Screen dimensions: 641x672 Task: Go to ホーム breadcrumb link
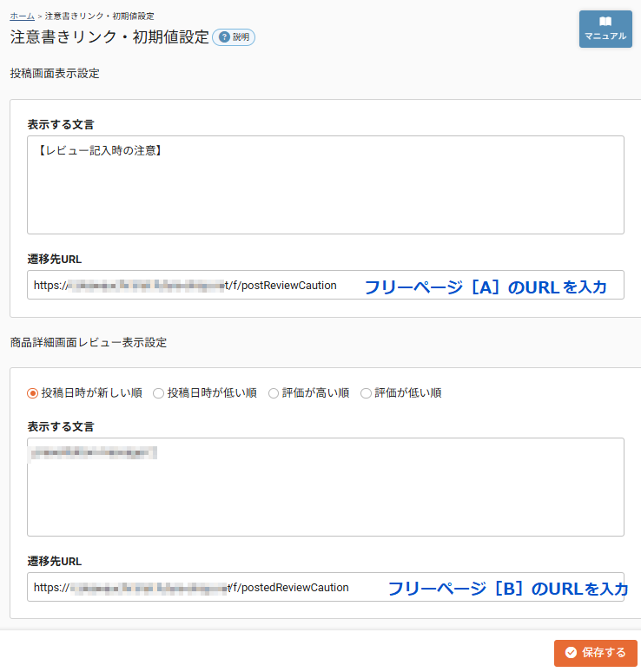click(x=23, y=16)
